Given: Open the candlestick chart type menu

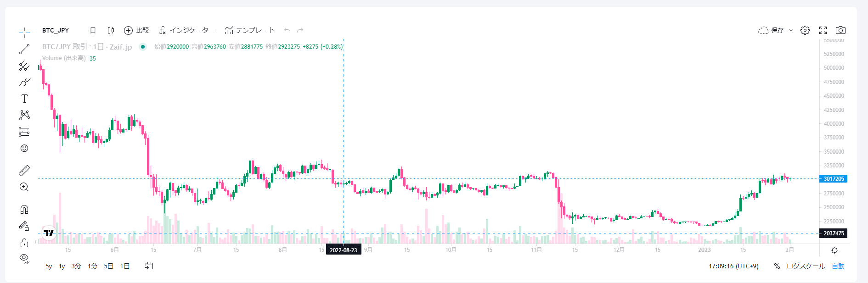Looking at the screenshot, I should point(111,30).
